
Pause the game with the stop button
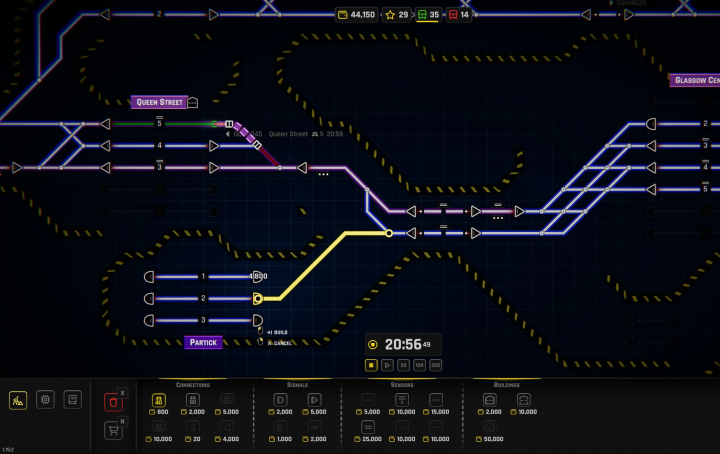point(372,365)
